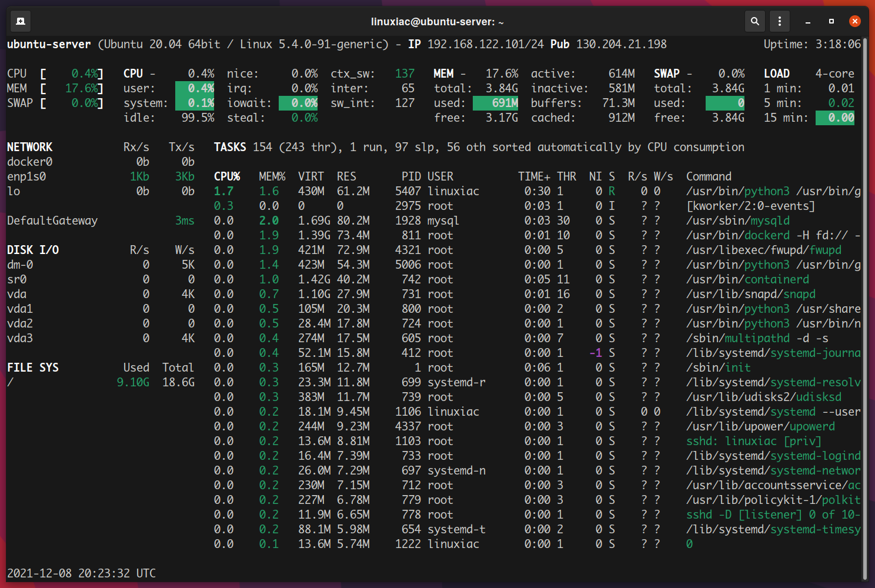The image size is (875, 588).
Task: Open the terminal search tool
Action: pyautogui.click(x=755, y=21)
